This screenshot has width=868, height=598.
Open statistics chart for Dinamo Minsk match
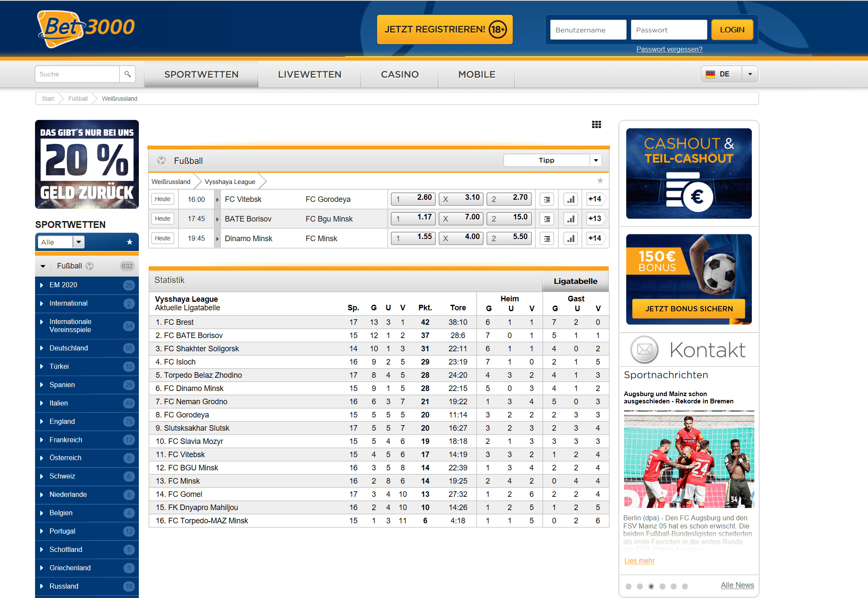(x=571, y=239)
